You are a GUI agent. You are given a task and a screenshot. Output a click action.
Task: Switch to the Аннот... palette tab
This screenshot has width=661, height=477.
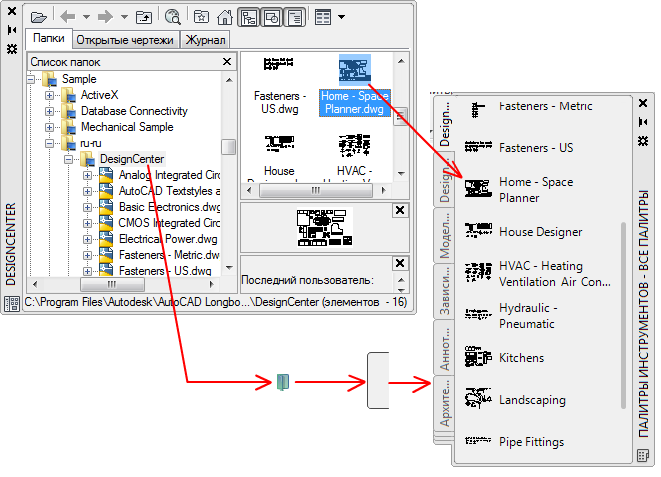pyautogui.click(x=444, y=348)
